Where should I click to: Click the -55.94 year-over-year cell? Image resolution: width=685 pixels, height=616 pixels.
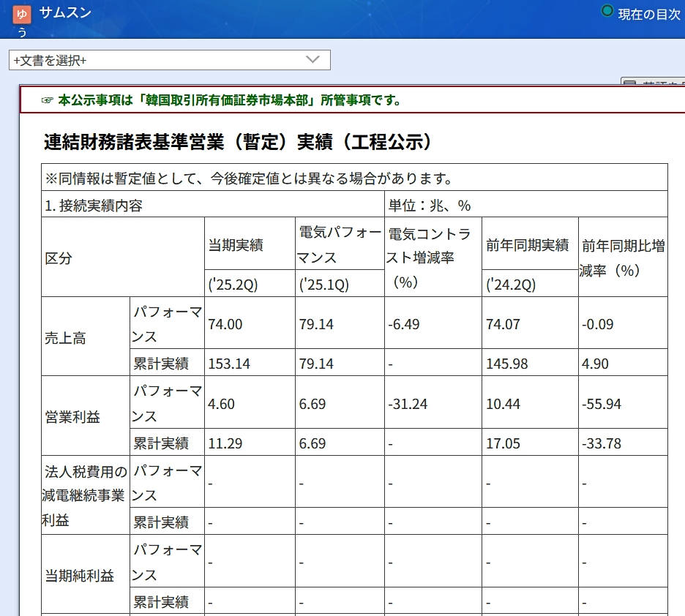tap(599, 404)
